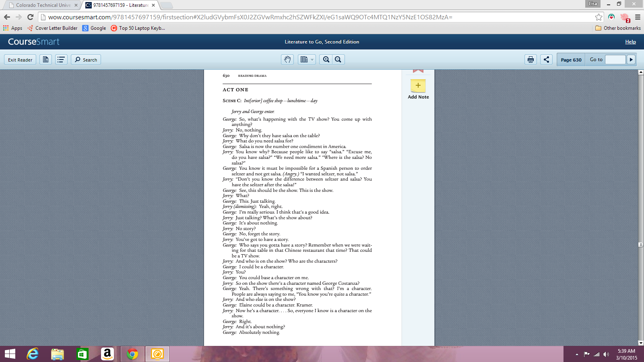Click the READING DRAMA page header

(x=252, y=76)
